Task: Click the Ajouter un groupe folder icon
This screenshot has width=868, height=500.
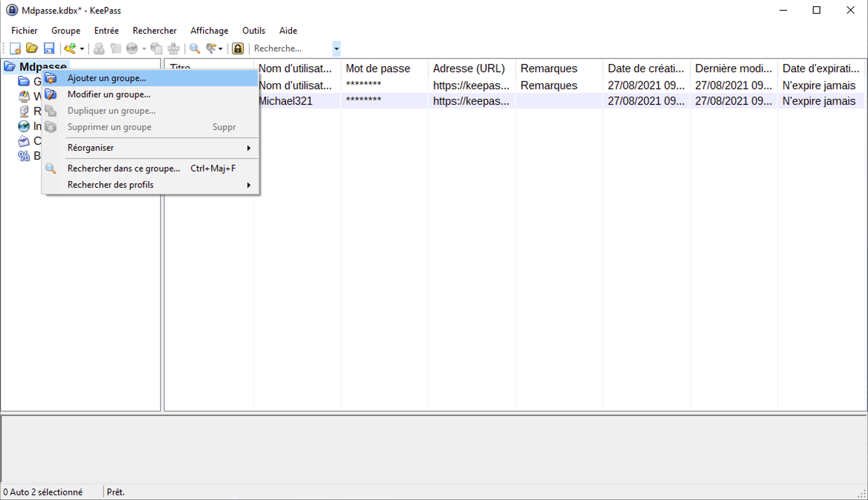Action: 51,78
